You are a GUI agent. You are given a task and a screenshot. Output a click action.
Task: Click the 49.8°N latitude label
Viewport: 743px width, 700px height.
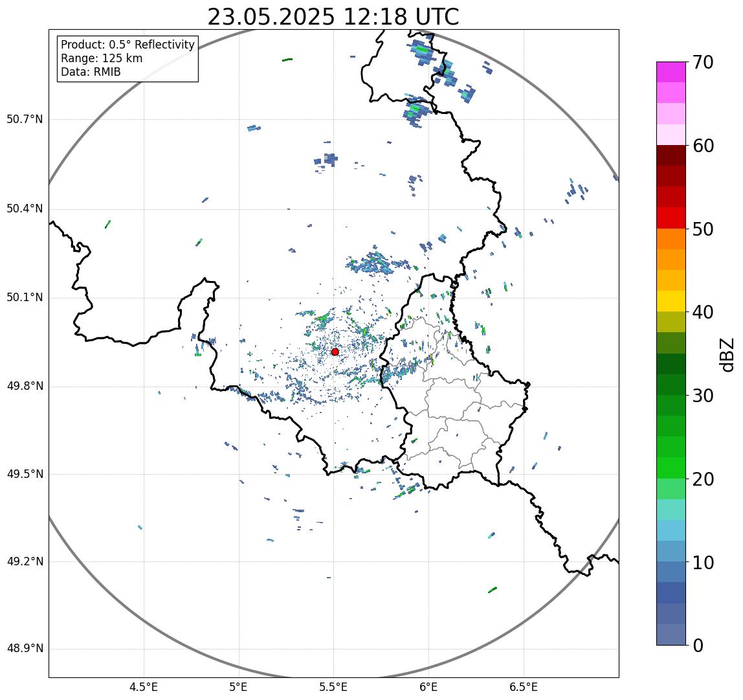pyautogui.click(x=25, y=386)
